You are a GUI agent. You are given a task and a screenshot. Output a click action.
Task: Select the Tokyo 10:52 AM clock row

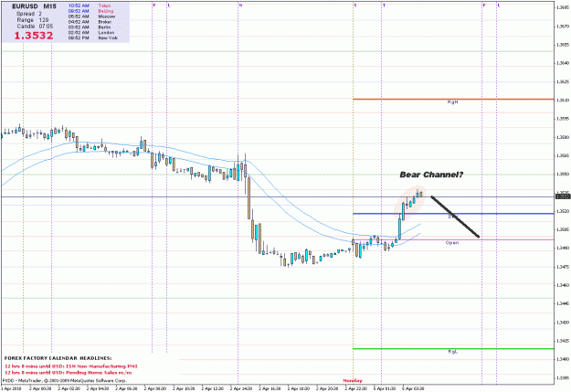[x=90, y=5]
